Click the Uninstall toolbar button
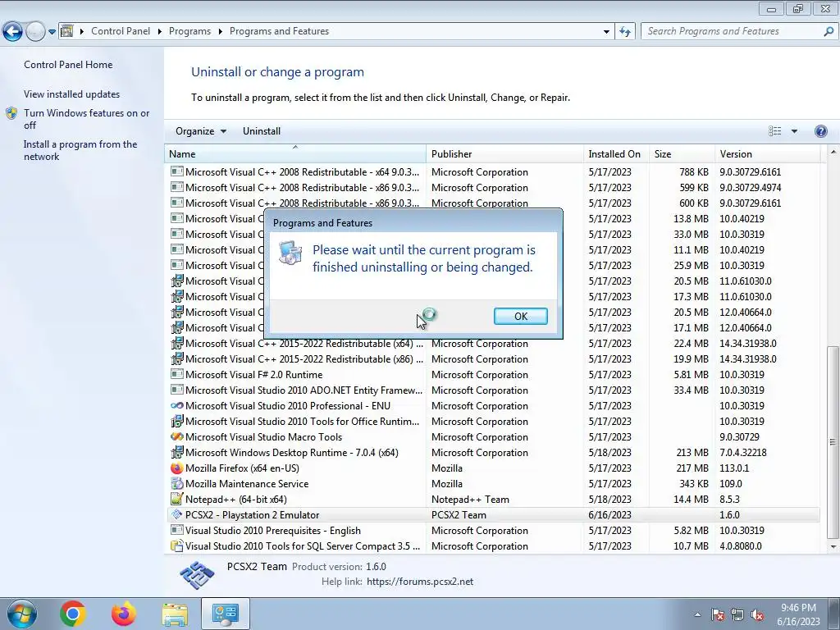 262,131
